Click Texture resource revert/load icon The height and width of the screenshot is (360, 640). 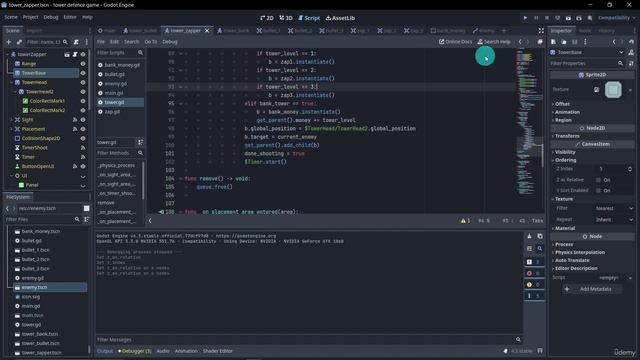pos(596,89)
